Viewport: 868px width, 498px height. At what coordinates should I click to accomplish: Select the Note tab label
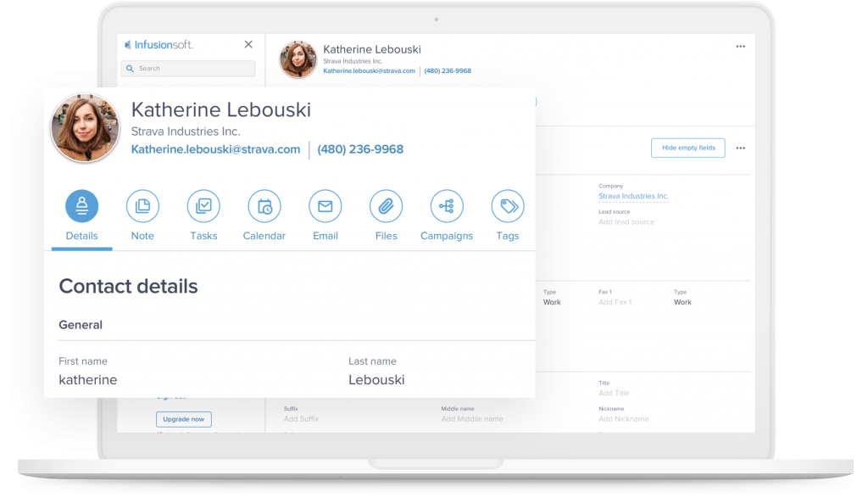(142, 236)
